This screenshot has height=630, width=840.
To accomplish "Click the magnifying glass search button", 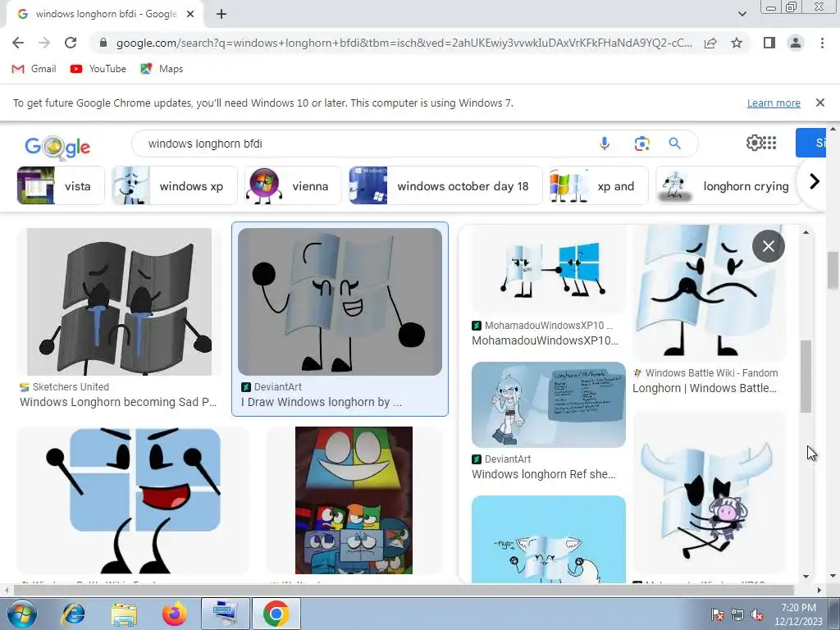I will click(x=674, y=144).
